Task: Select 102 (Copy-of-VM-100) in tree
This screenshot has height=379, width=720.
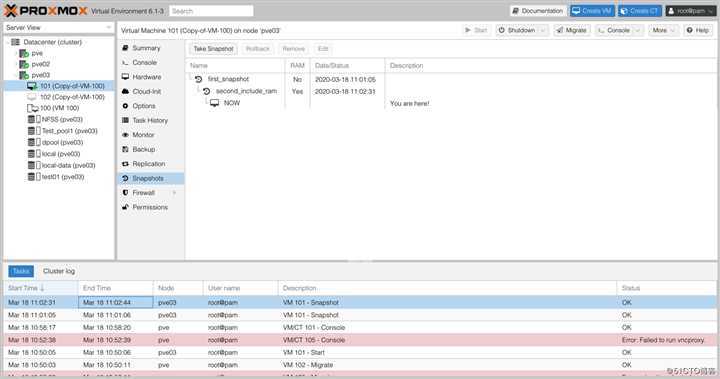Action: coord(72,97)
